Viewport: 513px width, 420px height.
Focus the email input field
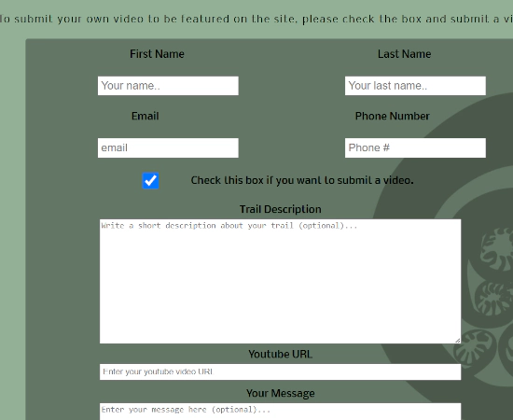[x=168, y=147]
